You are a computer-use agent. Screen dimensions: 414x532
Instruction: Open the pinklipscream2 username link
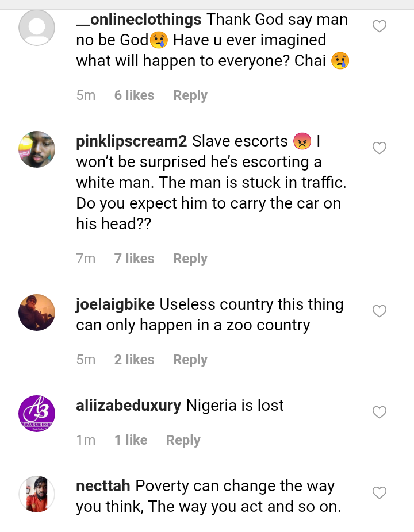pos(132,141)
